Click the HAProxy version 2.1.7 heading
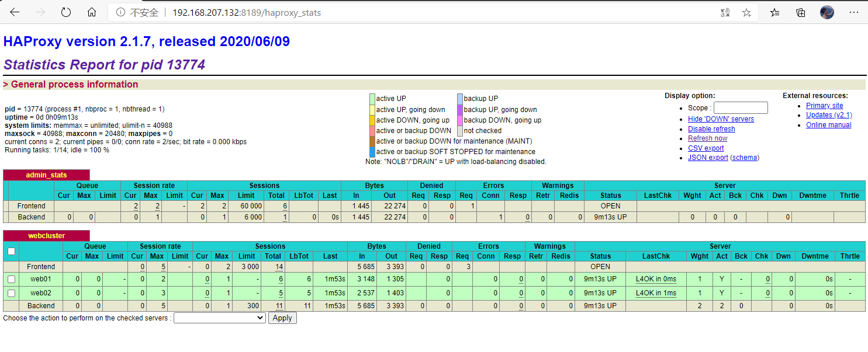This screenshot has width=868, height=352. click(147, 41)
